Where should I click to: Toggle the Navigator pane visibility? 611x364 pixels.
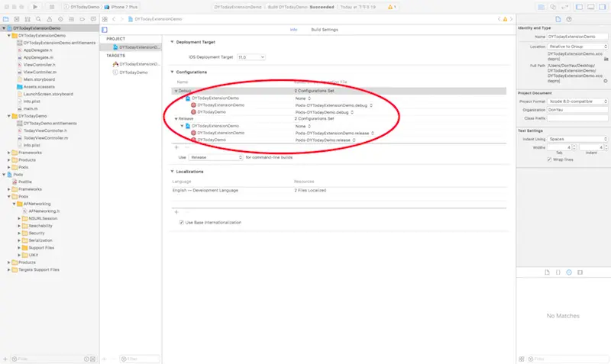coord(580,7)
